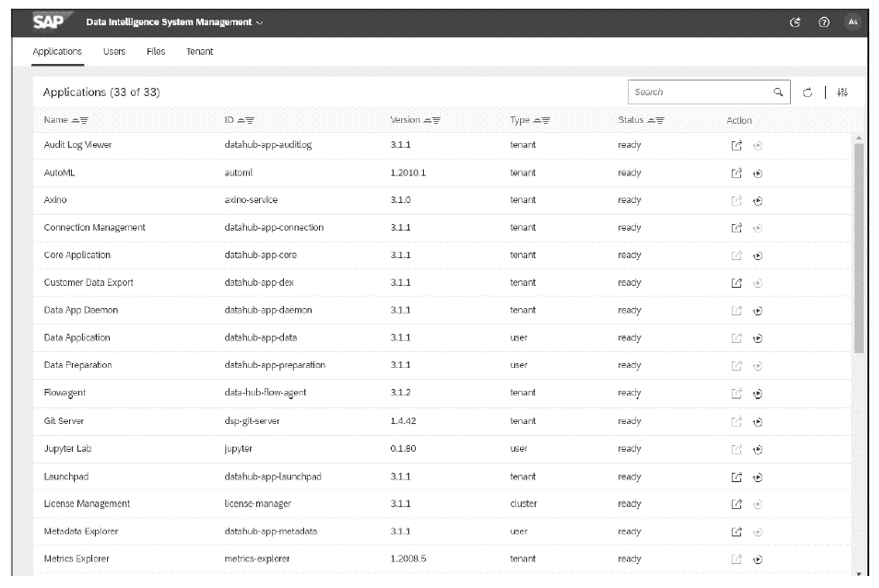The height and width of the screenshot is (588, 879).
Task: Select the Data Preparation name cell
Action: click(78, 365)
